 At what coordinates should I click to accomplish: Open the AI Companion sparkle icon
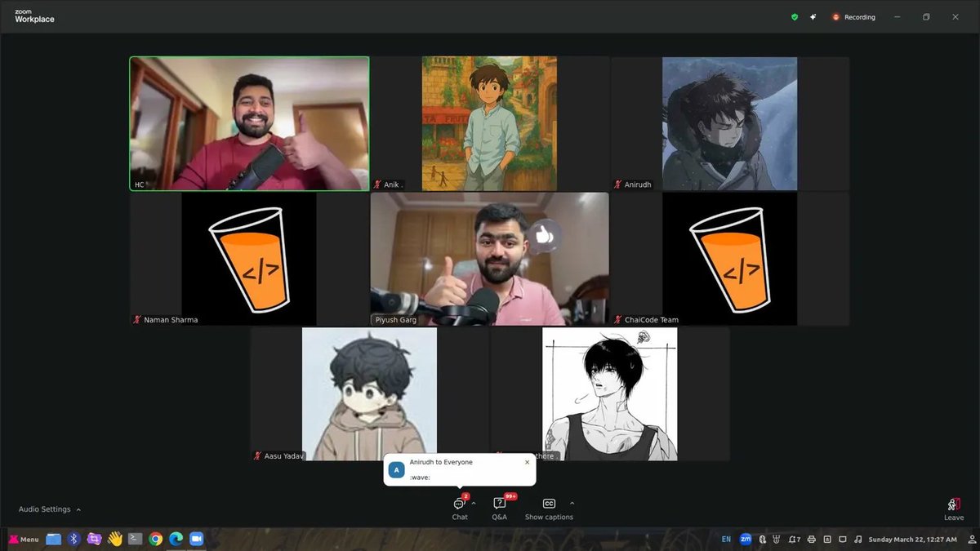813,16
